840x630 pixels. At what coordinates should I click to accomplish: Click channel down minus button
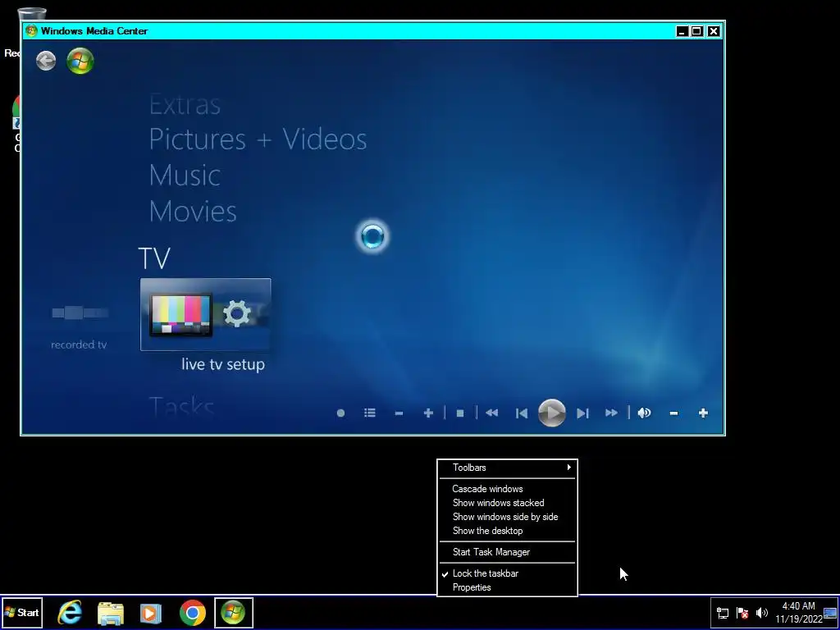click(399, 413)
